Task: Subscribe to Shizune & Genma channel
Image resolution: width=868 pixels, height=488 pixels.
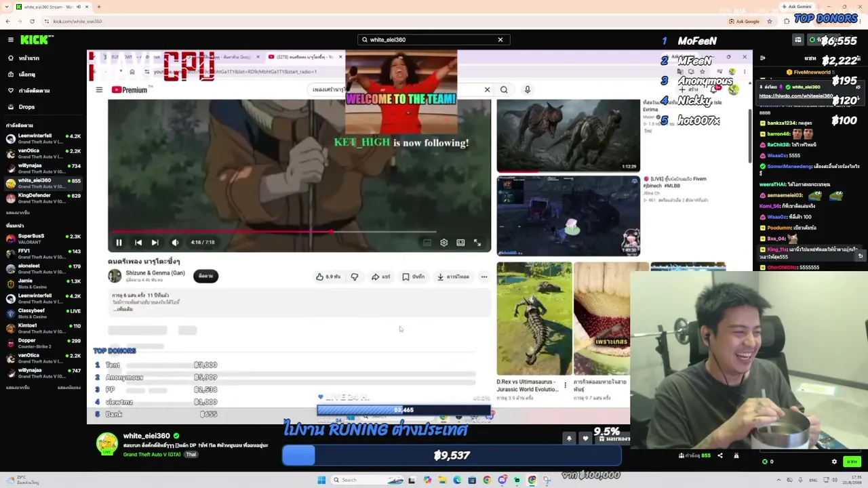Action: tap(206, 276)
